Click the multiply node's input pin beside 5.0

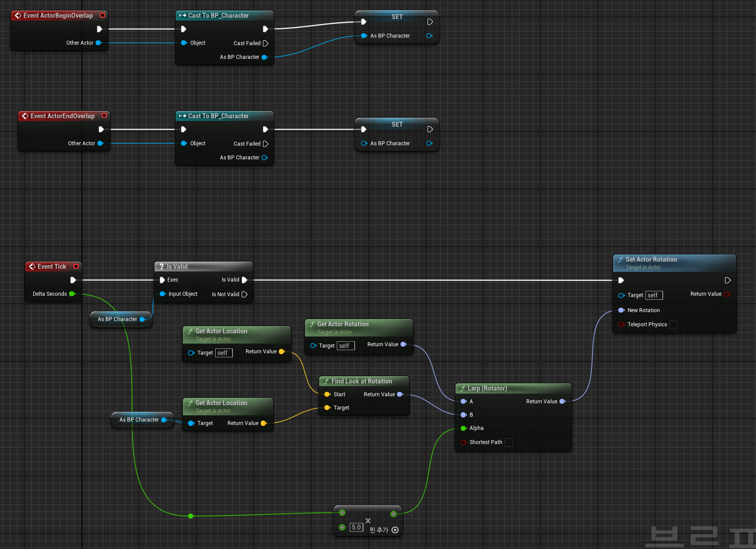pos(342,527)
